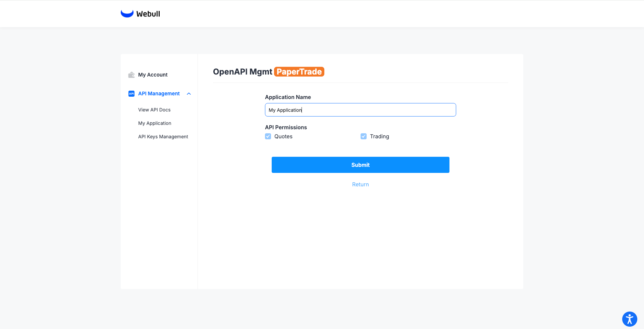Open View API Docs
Viewport: 644px width, 329px height.
click(154, 110)
